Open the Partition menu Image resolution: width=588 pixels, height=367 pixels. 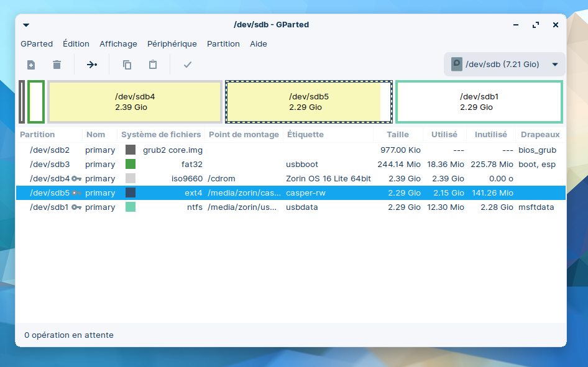click(223, 44)
